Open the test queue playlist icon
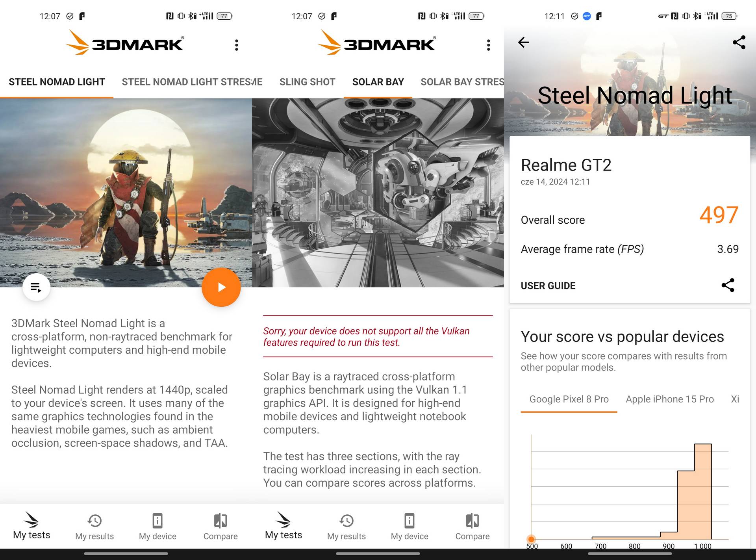This screenshot has height=560, width=756. click(x=36, y=287)
